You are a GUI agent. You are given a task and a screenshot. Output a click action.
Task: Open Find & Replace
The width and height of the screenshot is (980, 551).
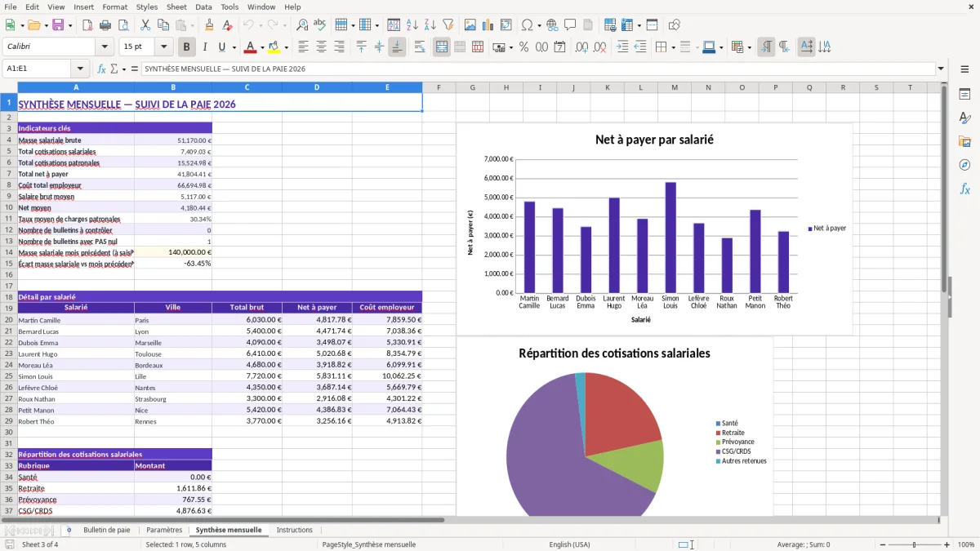pos(302,25)
